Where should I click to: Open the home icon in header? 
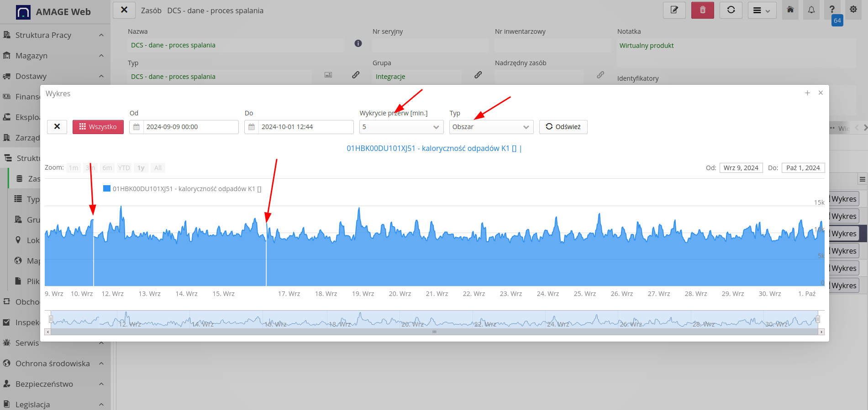pyautogui.click(x=790, y=10)
